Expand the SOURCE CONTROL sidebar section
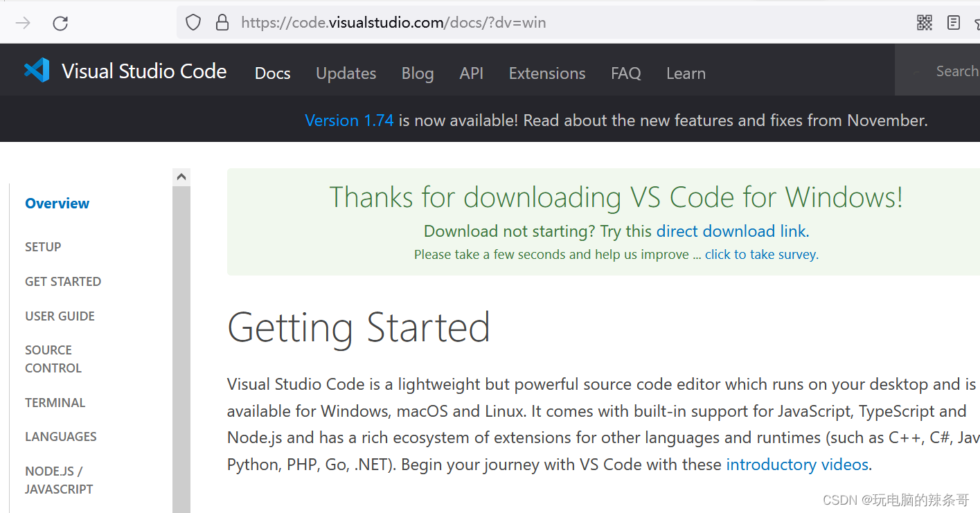Viewport: 980px width, 513px height. pos(53,359)
